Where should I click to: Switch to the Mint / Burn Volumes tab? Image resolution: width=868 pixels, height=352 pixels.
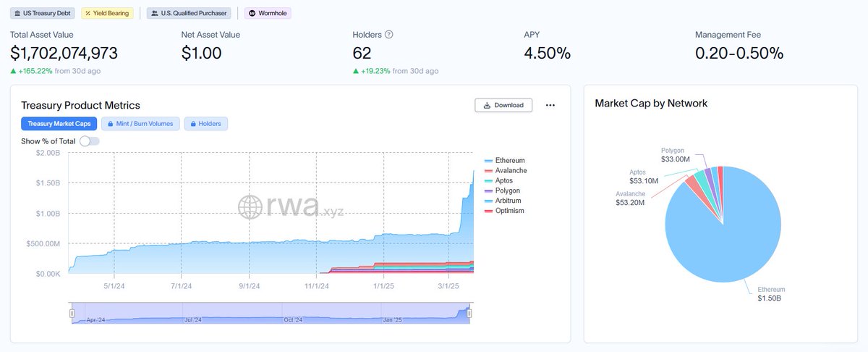point(140,124)
